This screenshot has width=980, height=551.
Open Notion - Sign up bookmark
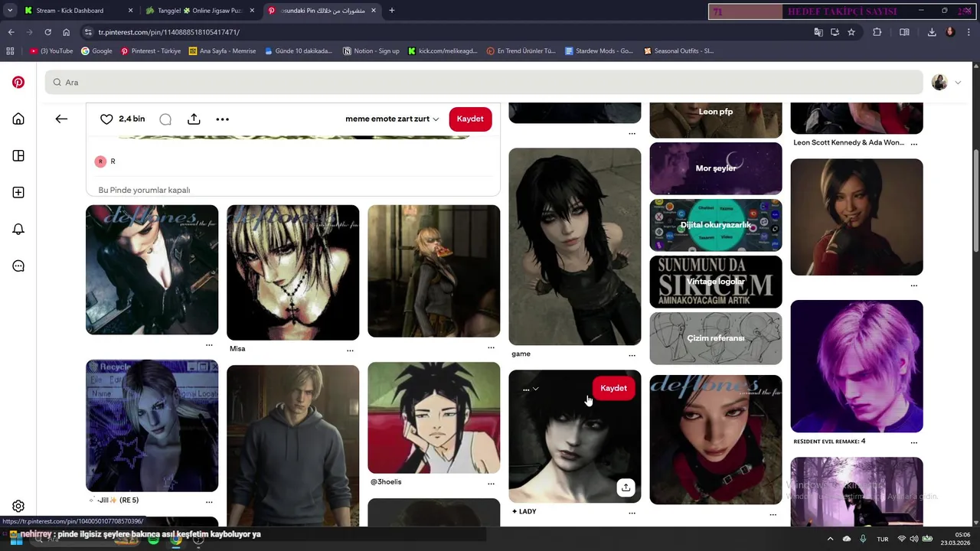click(x=371, y=51)
